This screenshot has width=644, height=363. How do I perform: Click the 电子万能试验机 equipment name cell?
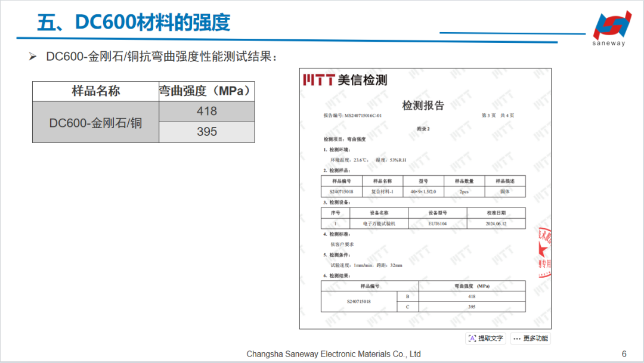[x=379, y=224]
